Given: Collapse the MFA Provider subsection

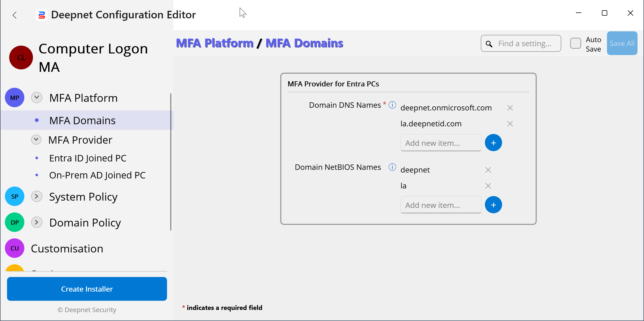Looking at the screenshot, I should pyautogui.click(x=36, y=140).
